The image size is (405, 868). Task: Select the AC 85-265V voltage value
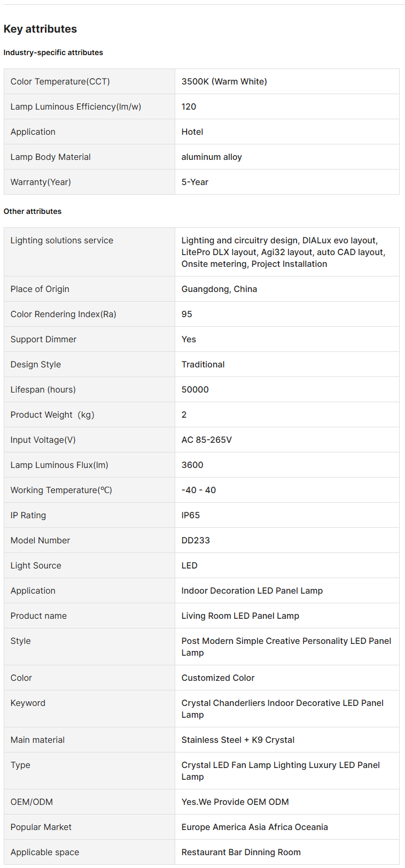(207, 440)
